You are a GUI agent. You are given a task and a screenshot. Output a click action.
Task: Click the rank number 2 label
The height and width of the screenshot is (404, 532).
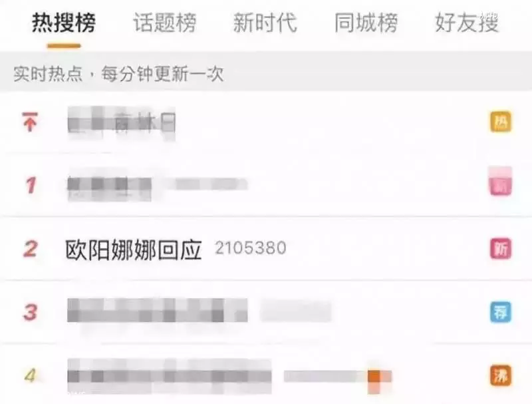click(x=30, y=248)
